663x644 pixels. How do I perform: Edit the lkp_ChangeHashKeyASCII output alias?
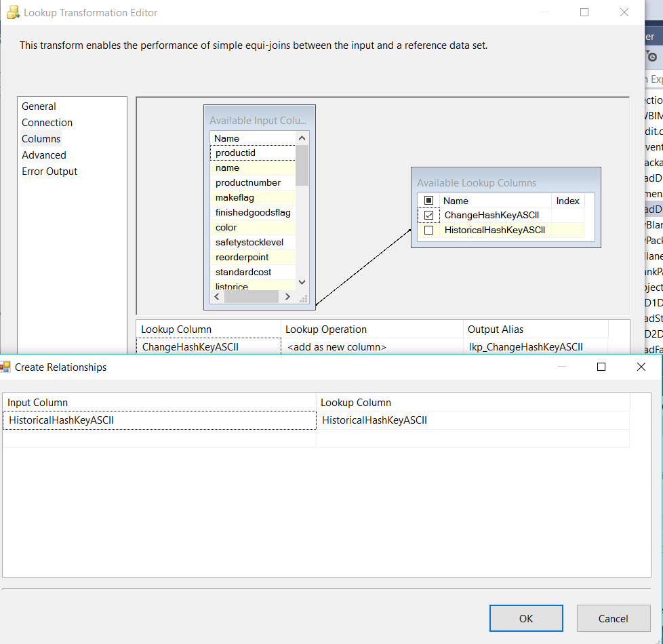pos(536,346)
